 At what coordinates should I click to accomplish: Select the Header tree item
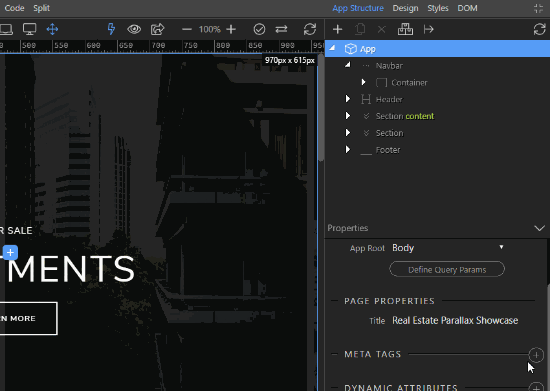pos(389,99)
